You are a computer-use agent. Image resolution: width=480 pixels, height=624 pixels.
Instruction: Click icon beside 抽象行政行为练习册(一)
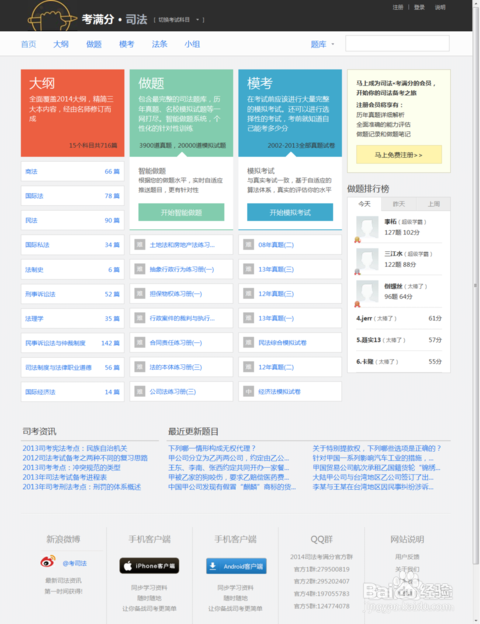pyautogui.click(x=140, y=269)
